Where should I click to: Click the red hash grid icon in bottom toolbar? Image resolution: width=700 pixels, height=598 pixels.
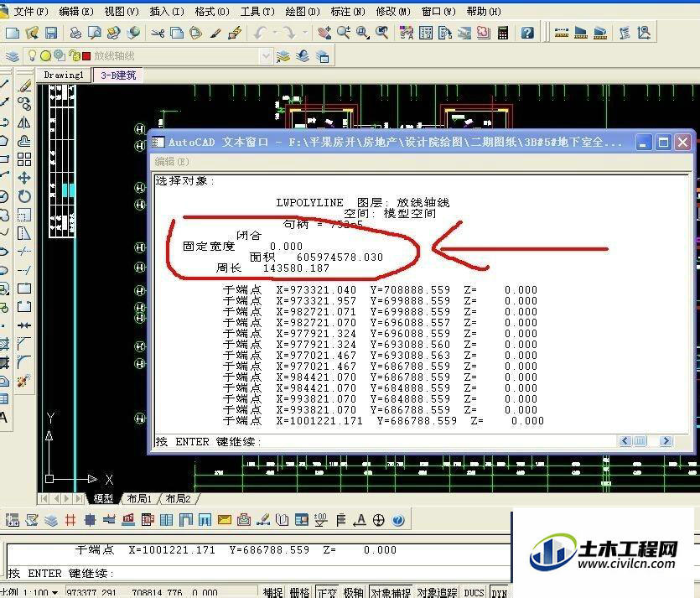tap(70, 520)
